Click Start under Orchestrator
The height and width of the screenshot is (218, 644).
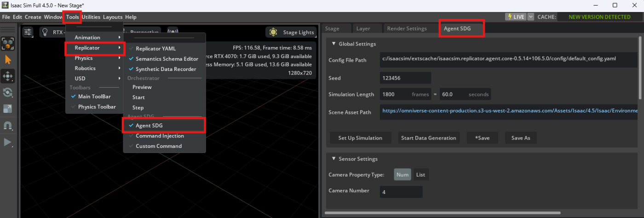pos(138,97)
